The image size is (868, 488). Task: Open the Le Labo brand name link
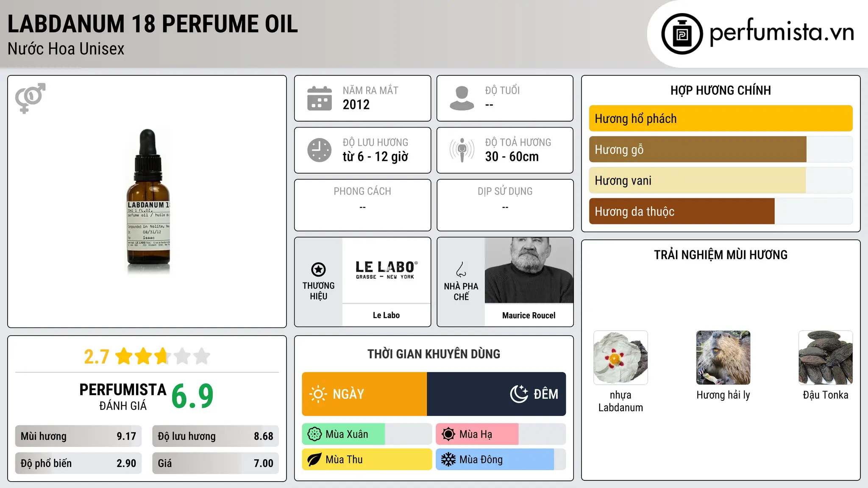pos(387,315)
